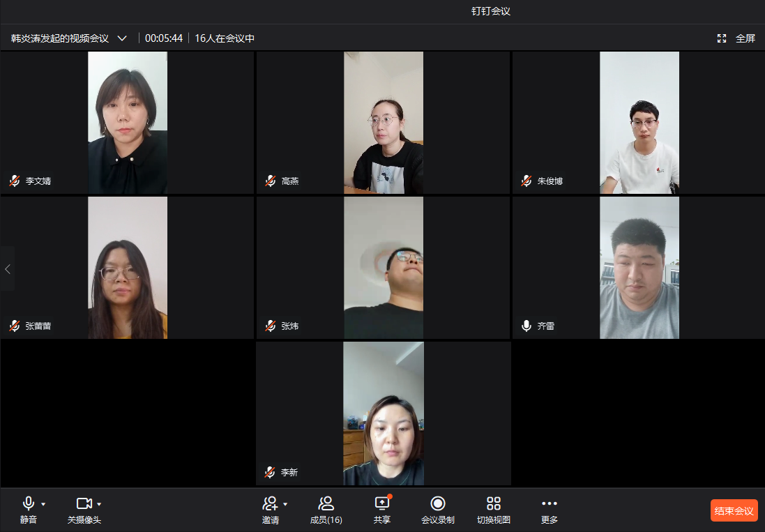
Task: Click the 结束会议 end meeting button
Action: coord(734,510)
